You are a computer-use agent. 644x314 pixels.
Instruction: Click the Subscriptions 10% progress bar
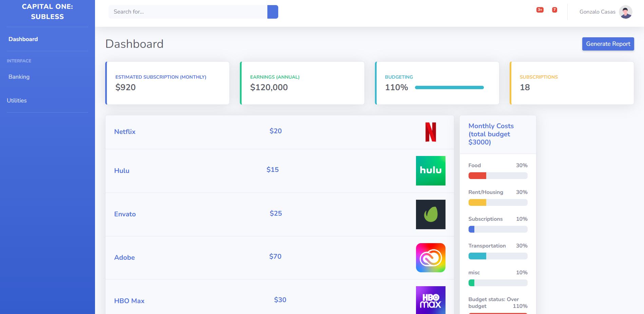(x=497, y=229)
